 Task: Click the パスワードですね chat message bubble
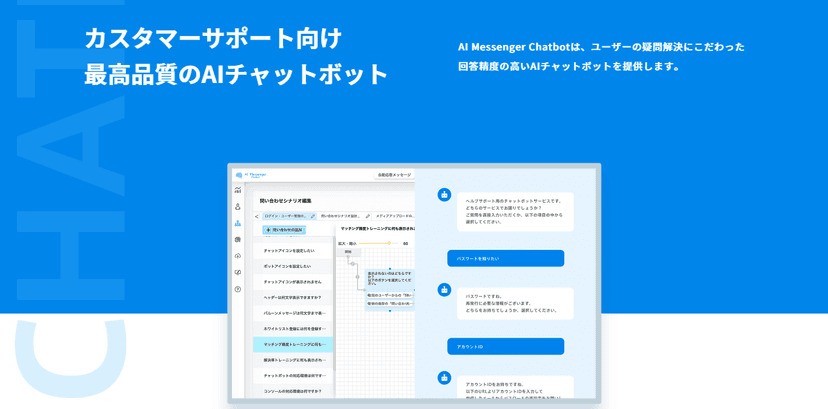point(515,303)
